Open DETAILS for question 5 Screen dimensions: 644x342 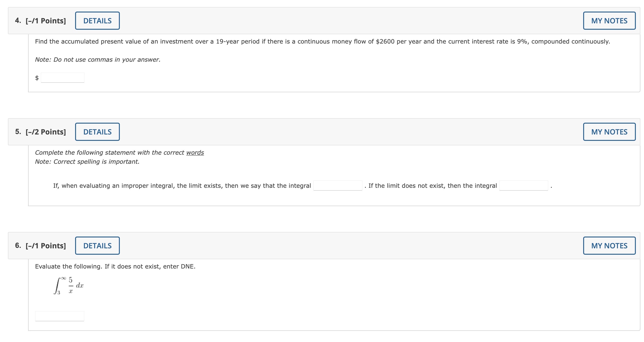coord(97,132)
